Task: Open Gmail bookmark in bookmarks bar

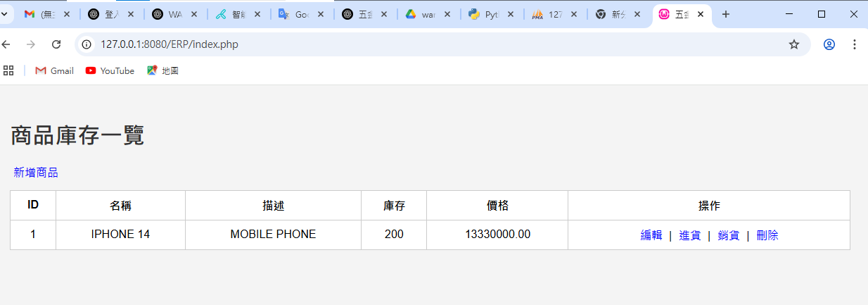Action: 55,70
